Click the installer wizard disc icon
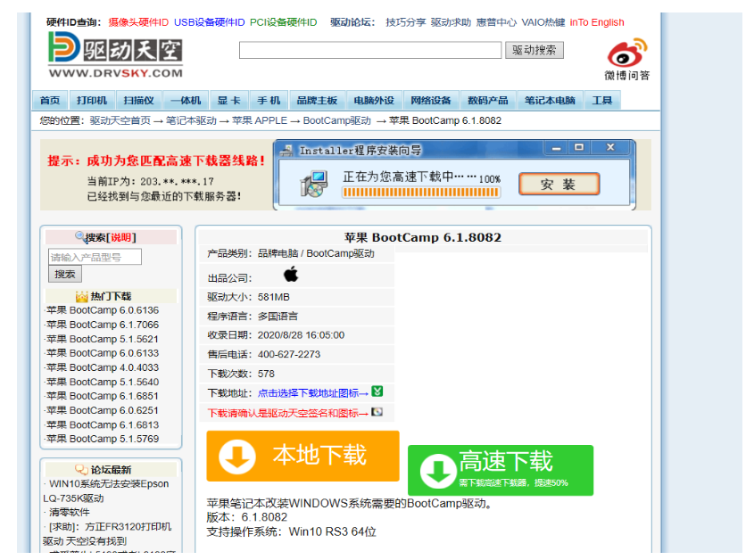Viewport: 754px width, 560px height. click(313, 184)
